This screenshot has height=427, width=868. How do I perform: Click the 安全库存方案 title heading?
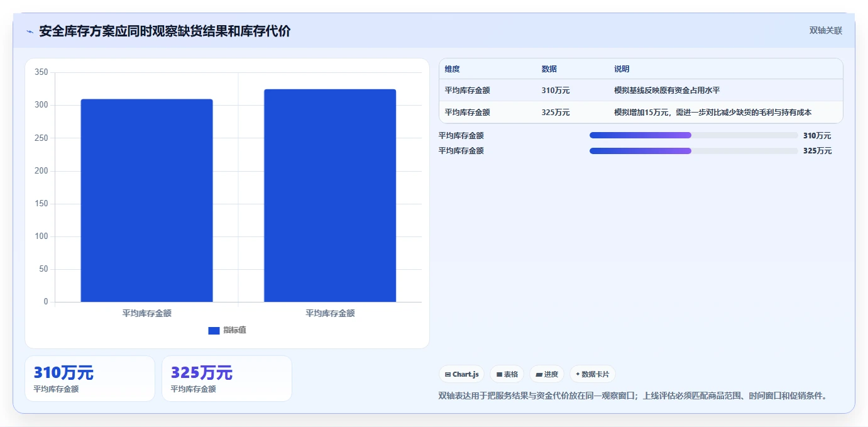coord(165,31)
